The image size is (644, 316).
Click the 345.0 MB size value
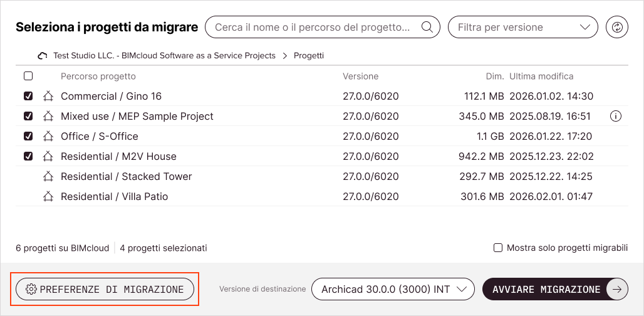pyautogui.click(x=481, y=116)
